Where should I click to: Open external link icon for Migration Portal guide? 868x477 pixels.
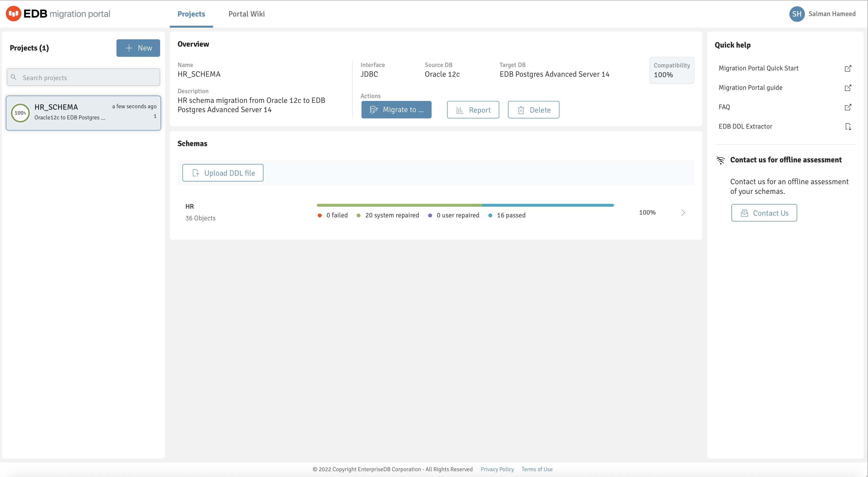[848, 88]
